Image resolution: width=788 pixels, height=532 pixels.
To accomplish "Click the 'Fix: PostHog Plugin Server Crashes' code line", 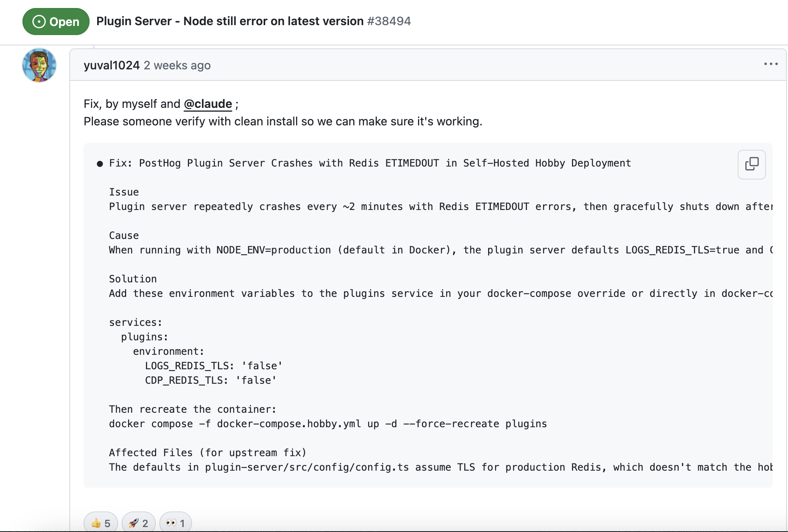I will coord(370,163).
